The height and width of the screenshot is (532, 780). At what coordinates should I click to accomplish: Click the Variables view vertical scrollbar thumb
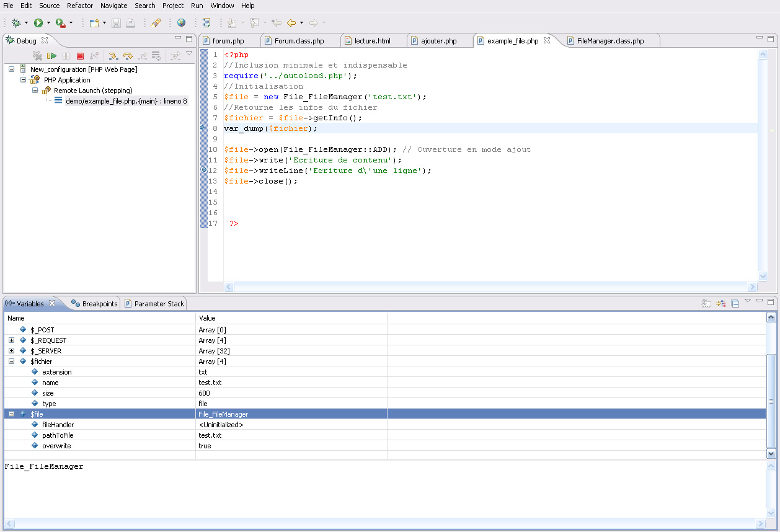coord(771,400)
